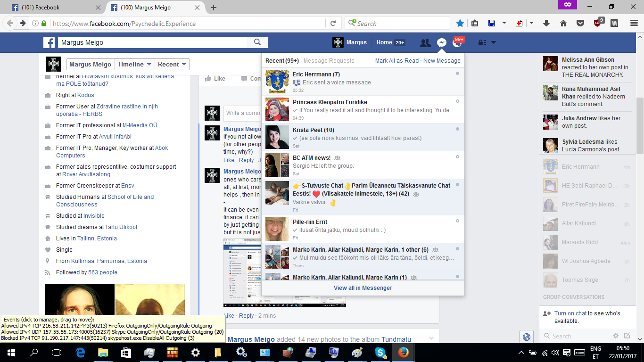The image size is (644, 362).
Task: Open Pille-riin Errit conversation
Action: [363, 229]
